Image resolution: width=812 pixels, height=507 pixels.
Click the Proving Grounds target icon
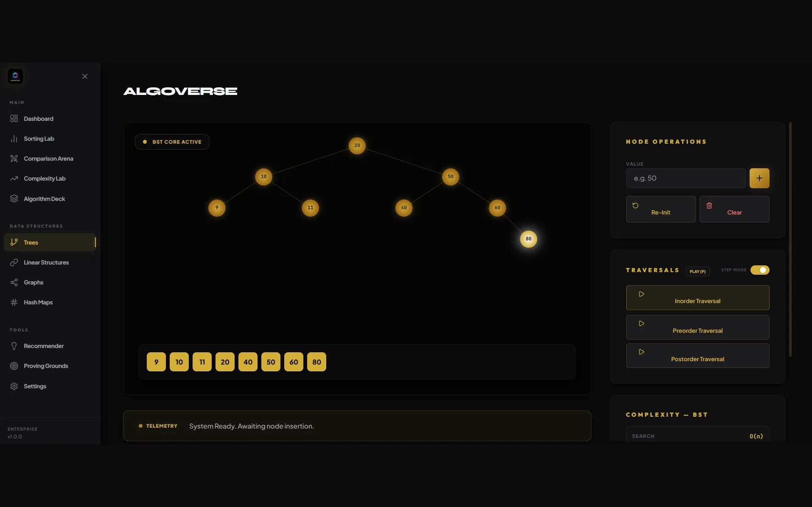pos(14,366)
